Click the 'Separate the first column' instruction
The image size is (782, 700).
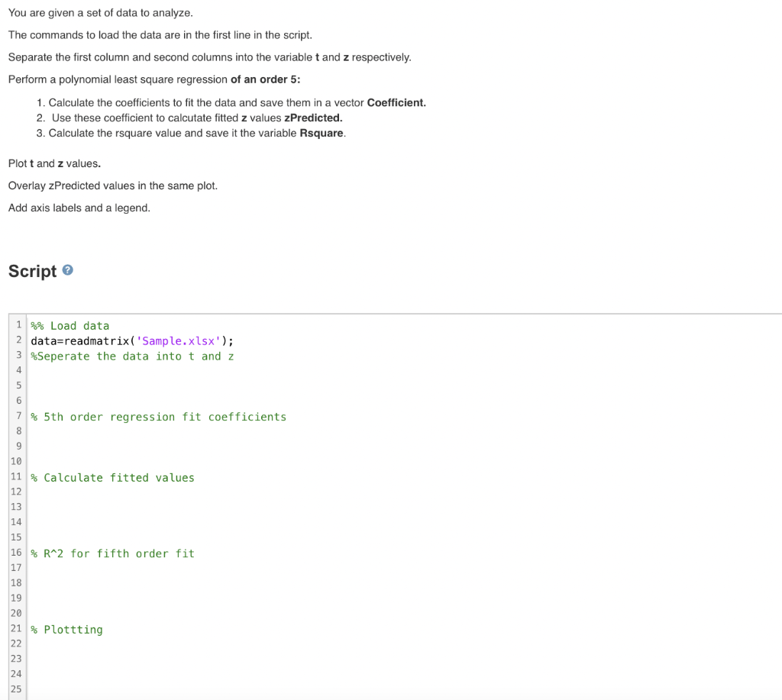click(x=209, y=57)
